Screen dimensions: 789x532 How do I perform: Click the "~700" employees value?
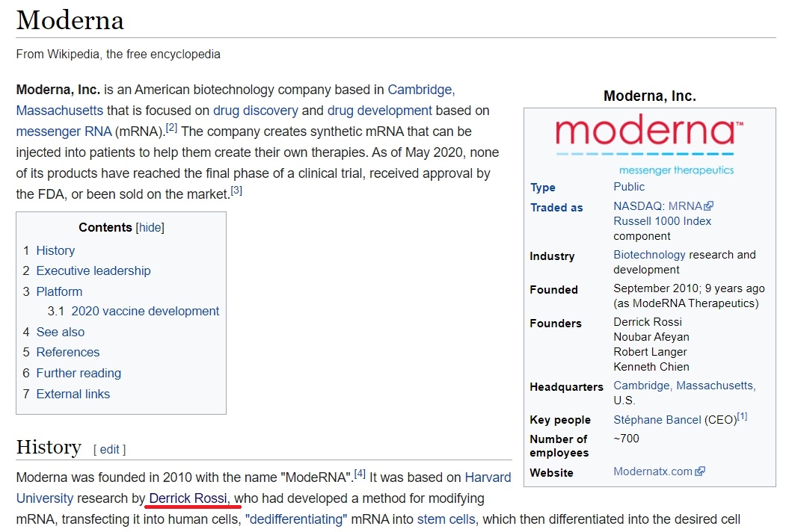tap(626, 439)
